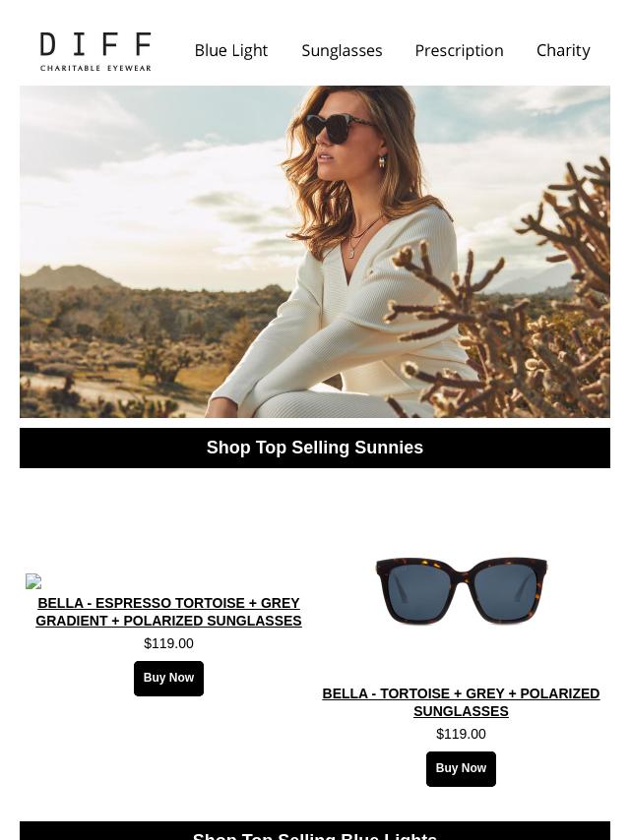This screenshot has height=840, width=630.
Task: Open the Prescription navigation link
Action: [x=459, y=50]
